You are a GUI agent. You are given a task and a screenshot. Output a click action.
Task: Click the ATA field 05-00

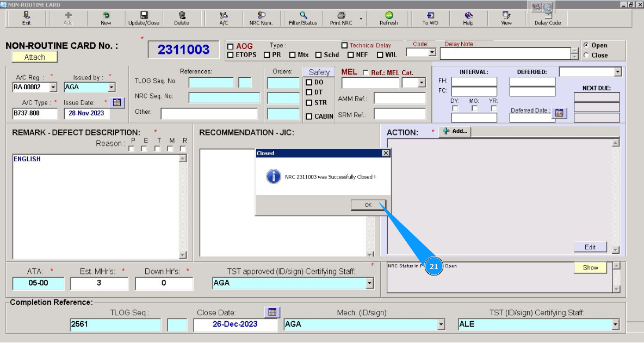(38, 283)
